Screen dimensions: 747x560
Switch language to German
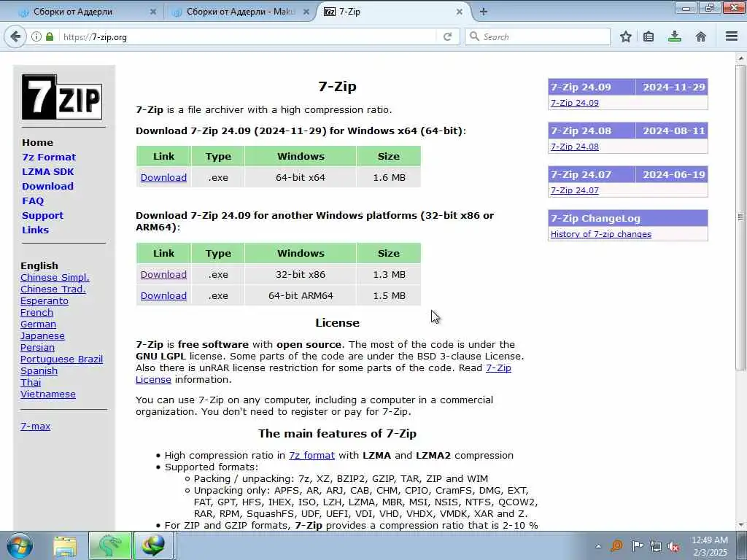pos(38,324)
